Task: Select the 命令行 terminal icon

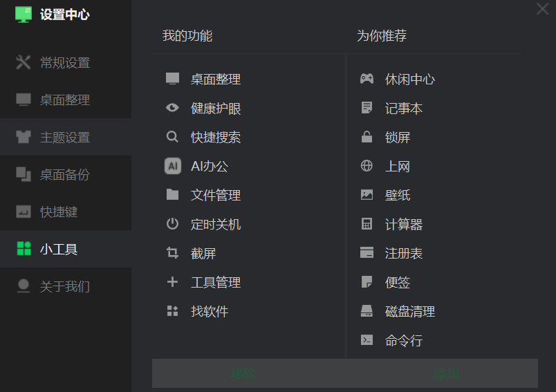Action: (367, 340)
